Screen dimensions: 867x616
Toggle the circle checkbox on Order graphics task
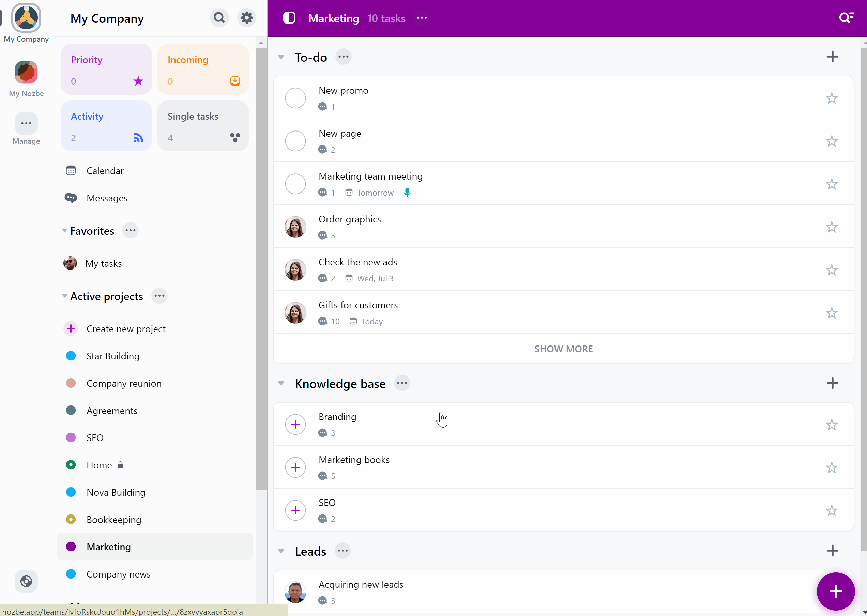(x=295, y=227)
